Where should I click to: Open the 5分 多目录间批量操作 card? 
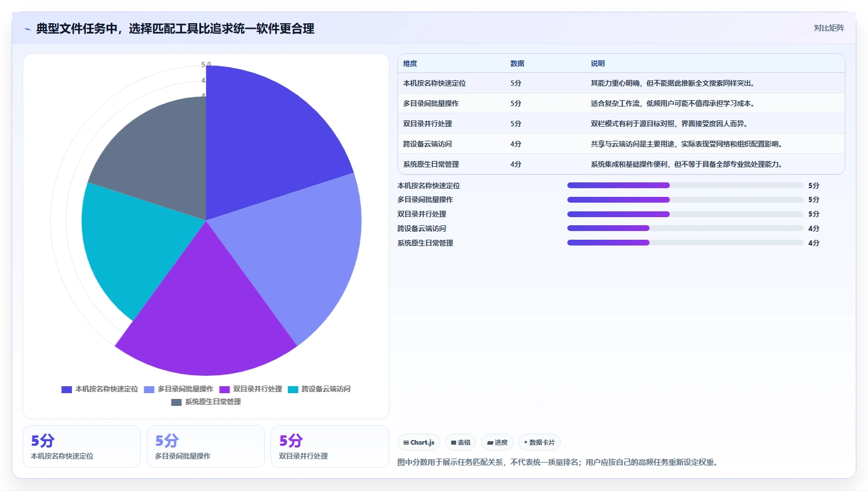click(x=206, y=446)
